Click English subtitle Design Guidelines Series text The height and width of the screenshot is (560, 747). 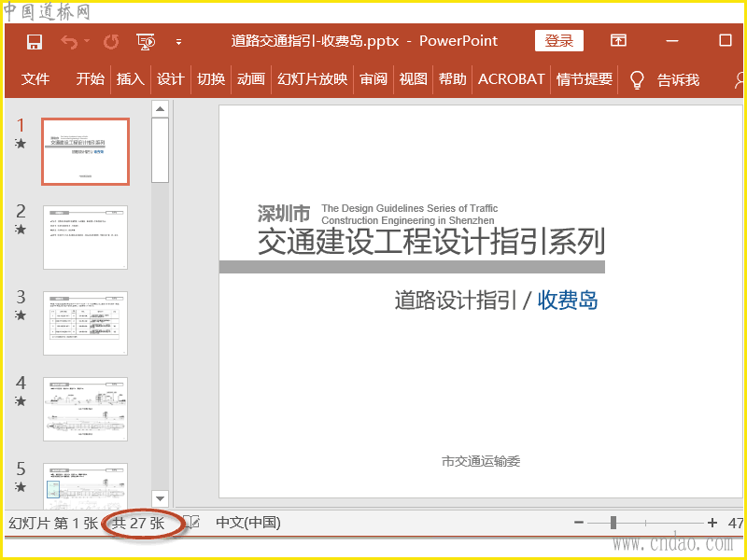click(409, 215)
